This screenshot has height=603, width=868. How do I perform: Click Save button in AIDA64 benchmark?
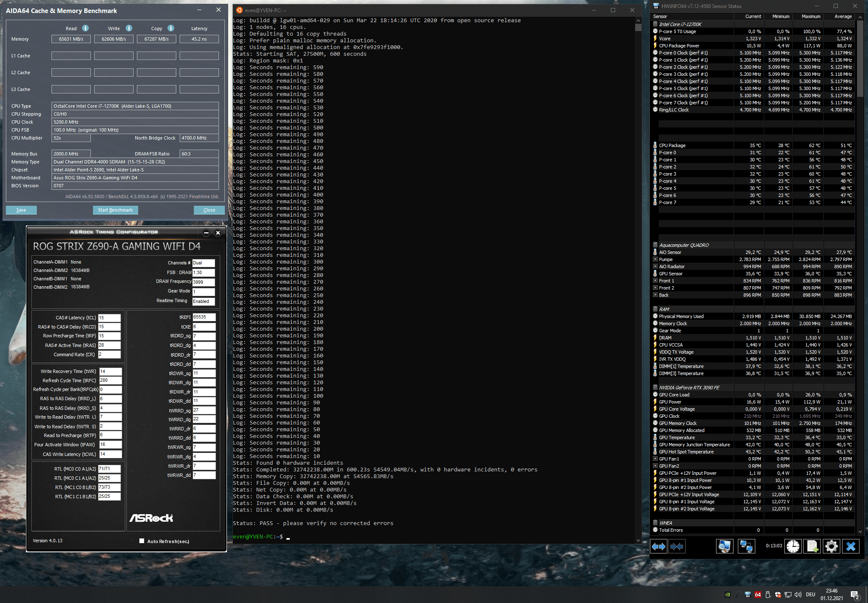tap(21, 210)
